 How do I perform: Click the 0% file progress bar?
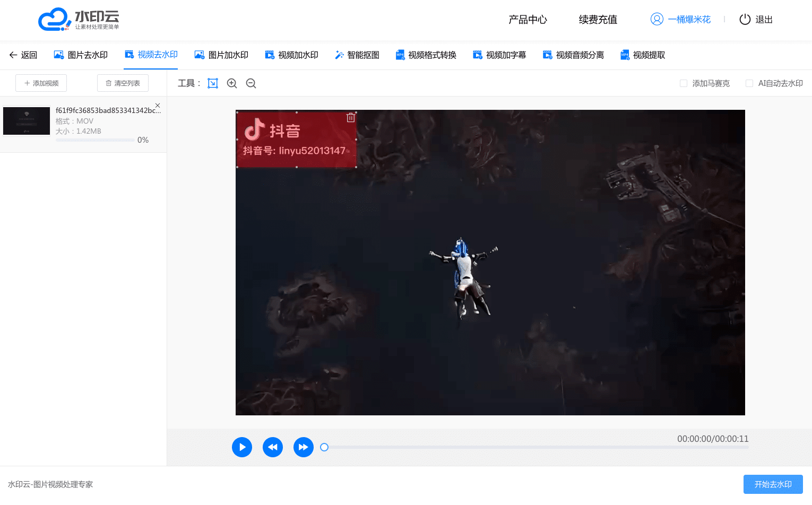(x=95, y=140)
